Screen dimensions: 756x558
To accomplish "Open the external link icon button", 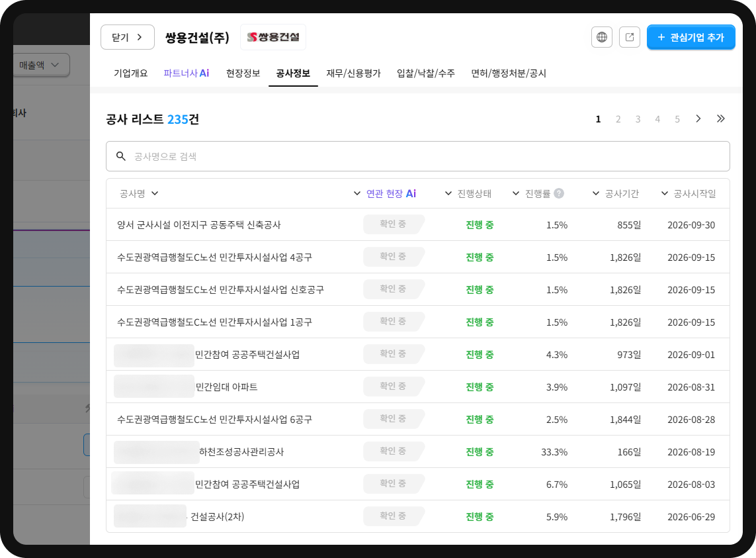I will pos(629,37).
